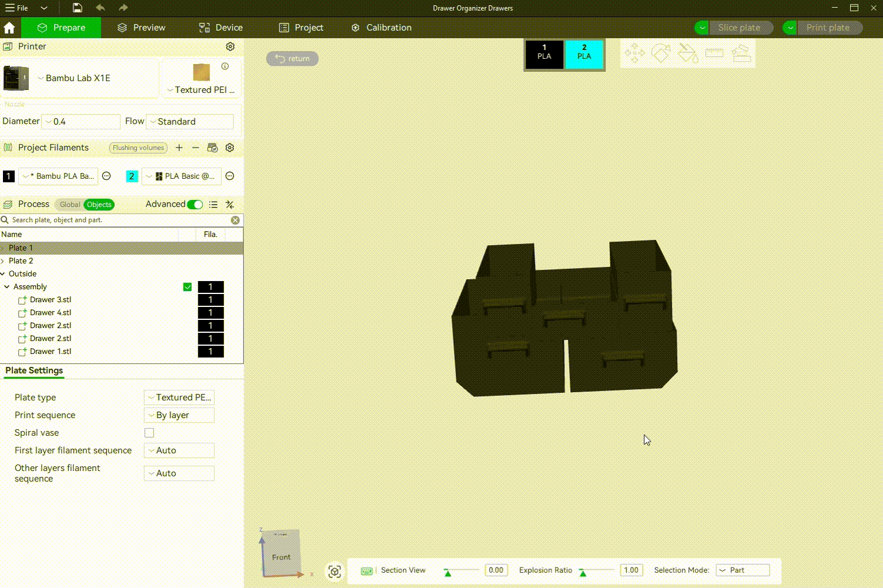Collapse the Outside tree group
This screenshot has height=588, width=883.
tap(3, 274)
